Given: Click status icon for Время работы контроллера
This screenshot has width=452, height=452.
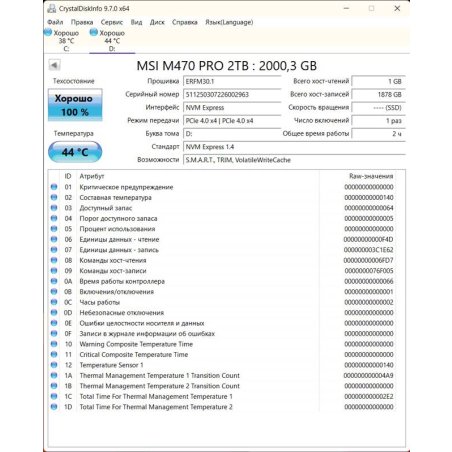Looking at the screenshot, I should point(54,281).
